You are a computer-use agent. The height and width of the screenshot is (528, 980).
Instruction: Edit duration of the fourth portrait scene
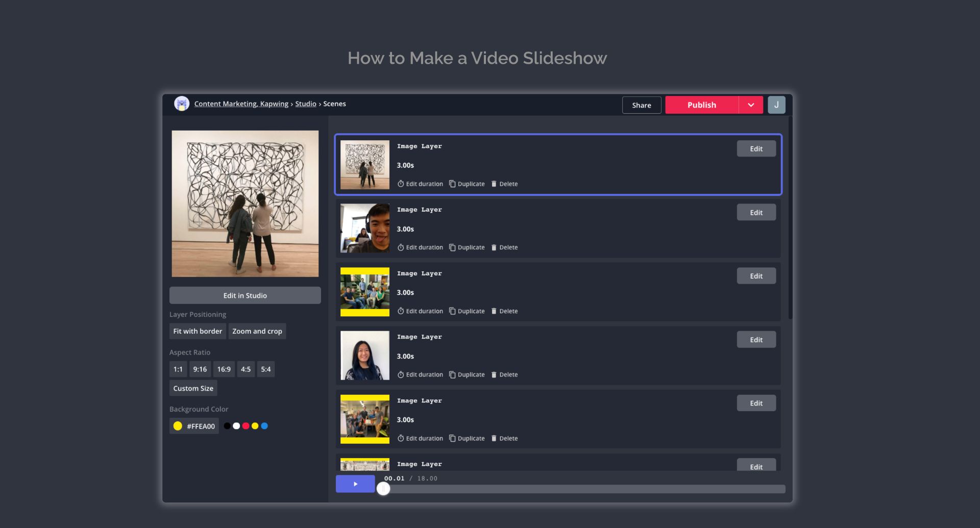coord(420,374)
